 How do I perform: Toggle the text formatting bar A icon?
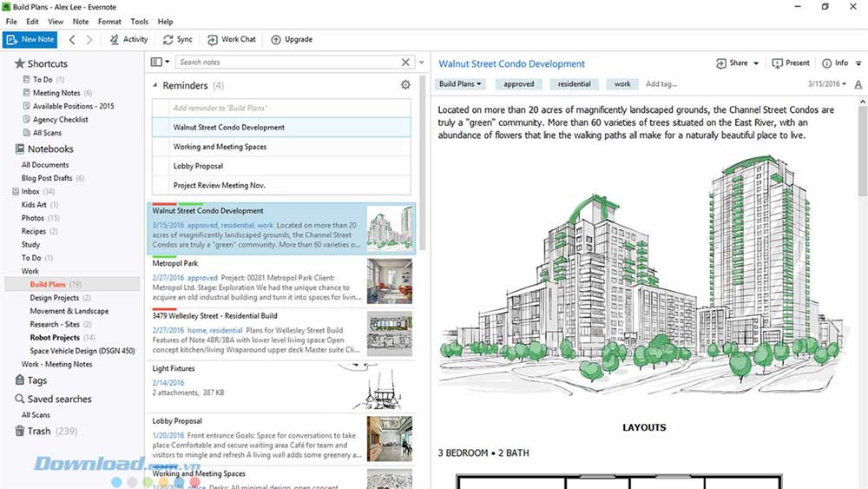(858, 84)
